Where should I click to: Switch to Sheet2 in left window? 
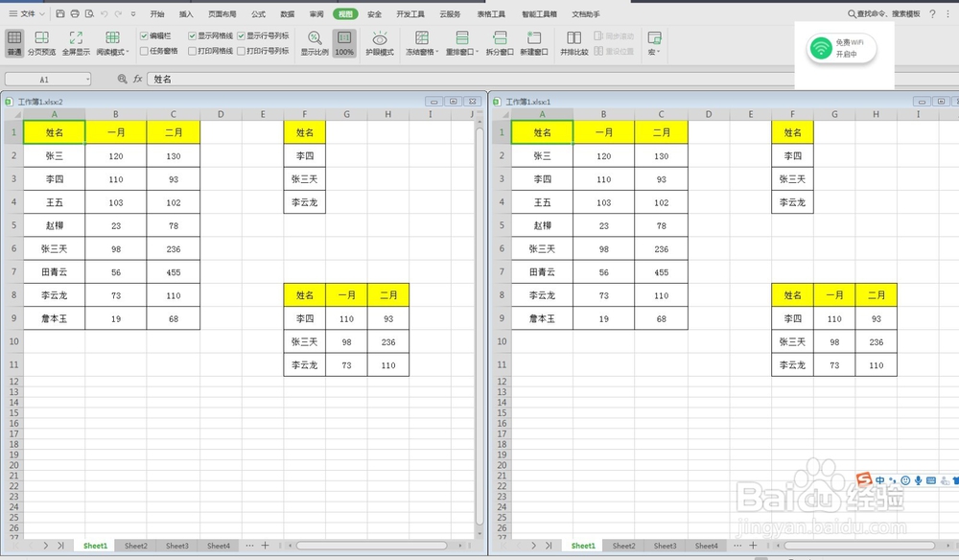point(136,546)
